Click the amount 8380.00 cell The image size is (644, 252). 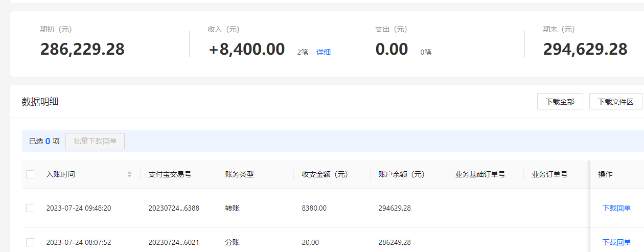tap(314, 208)
